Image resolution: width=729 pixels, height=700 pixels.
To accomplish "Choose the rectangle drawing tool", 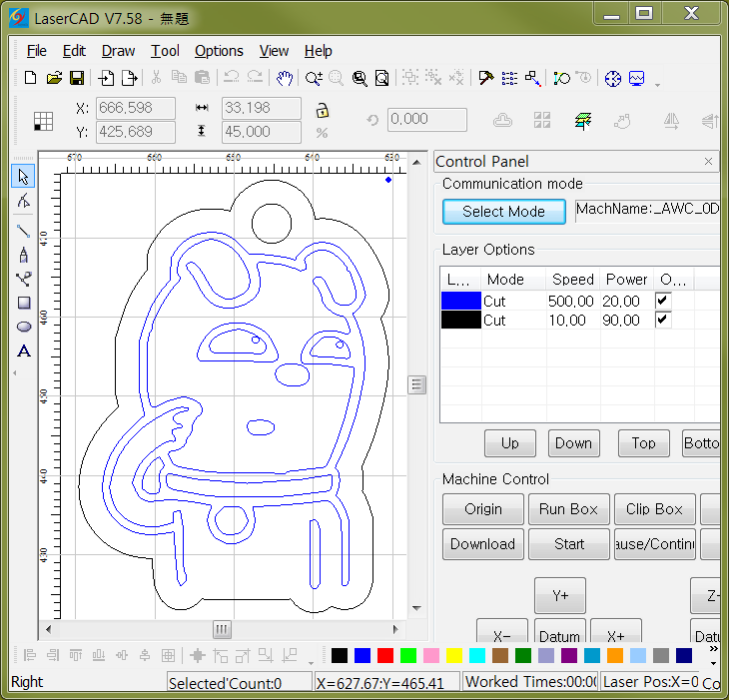I will click(x=24, y=303).
